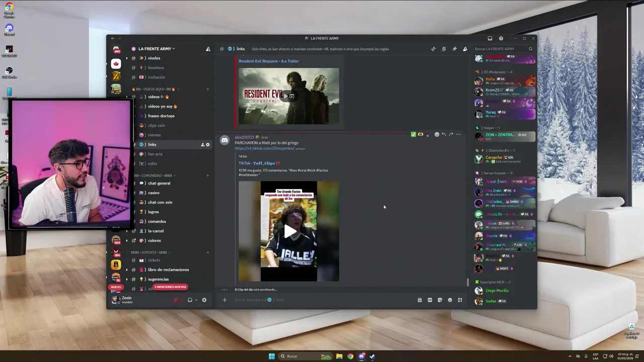The height and width of the screenshot is (362, 644).
Task: Open invite people icon beside server name
Action: [208, 49]
